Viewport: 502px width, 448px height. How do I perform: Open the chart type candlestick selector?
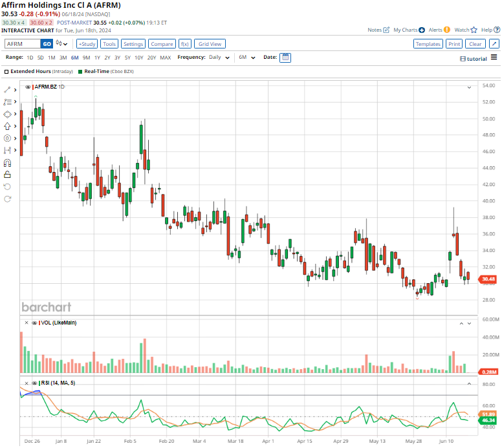(x=61, y=44)
